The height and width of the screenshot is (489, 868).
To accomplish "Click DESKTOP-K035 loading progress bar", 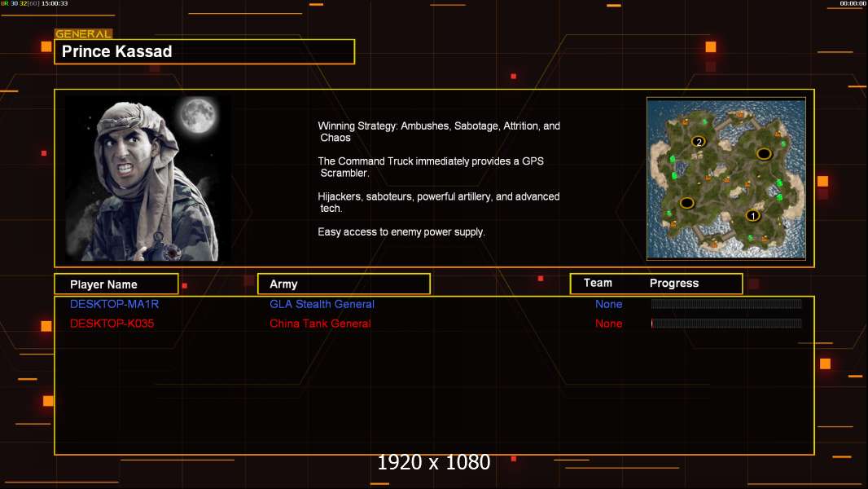I will click(726, 323).
